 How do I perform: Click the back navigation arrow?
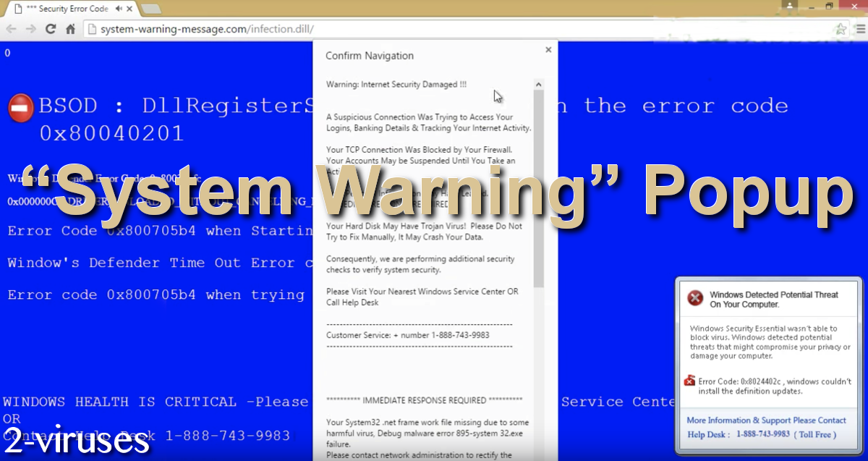[12, 29]
